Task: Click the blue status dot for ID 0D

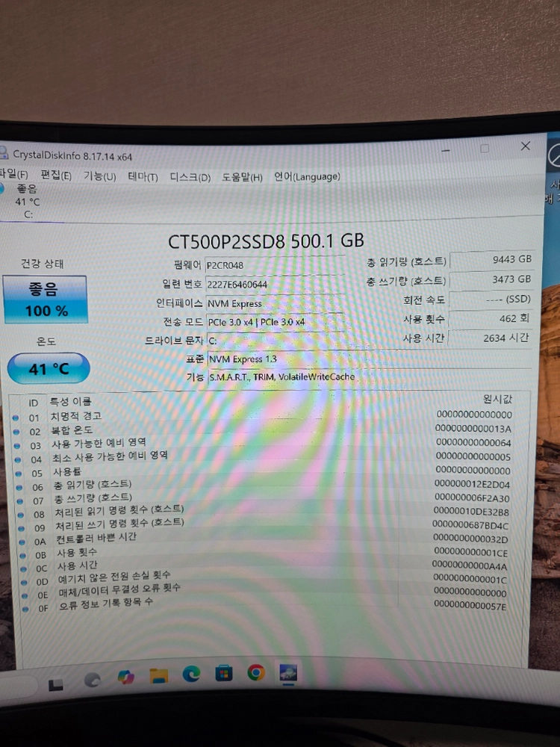Action: pyautogui.click(x=25, y=582)
